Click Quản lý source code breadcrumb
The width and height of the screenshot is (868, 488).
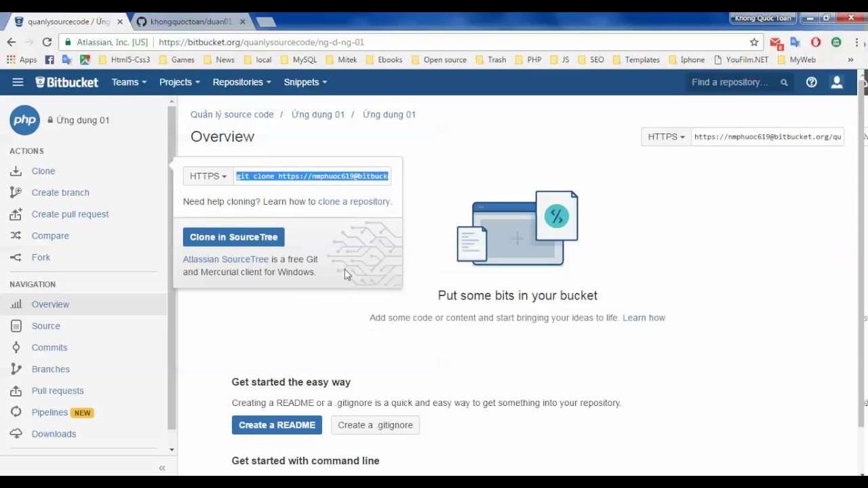232,115
